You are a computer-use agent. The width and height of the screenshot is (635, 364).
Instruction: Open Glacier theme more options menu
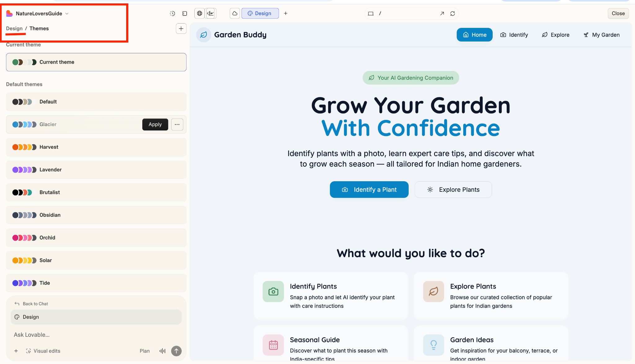[177, 124]
